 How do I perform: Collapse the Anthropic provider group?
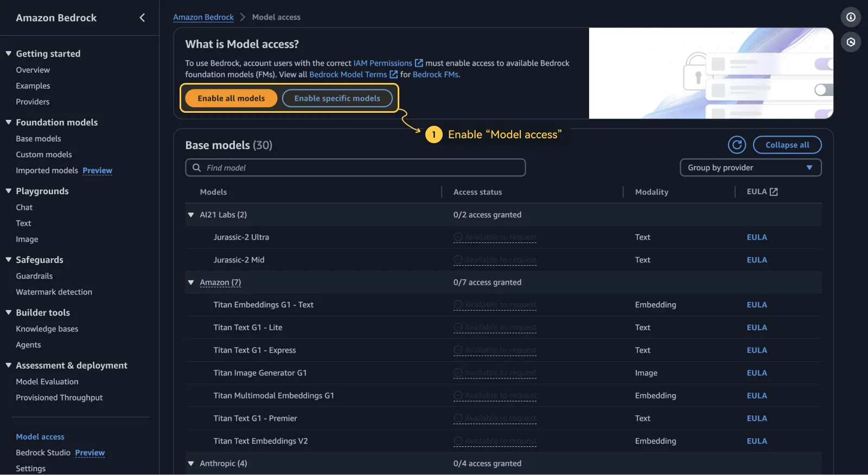pos(191,464)
